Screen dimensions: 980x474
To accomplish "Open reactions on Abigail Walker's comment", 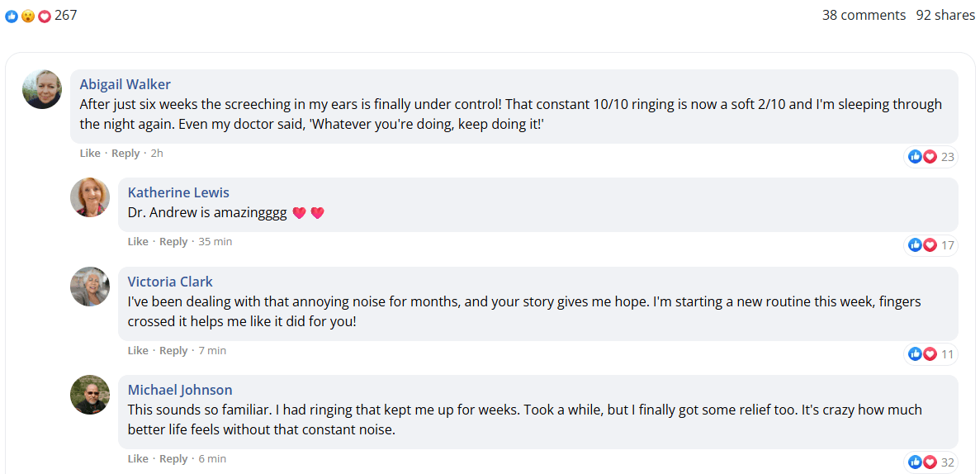I will point(931,156).
